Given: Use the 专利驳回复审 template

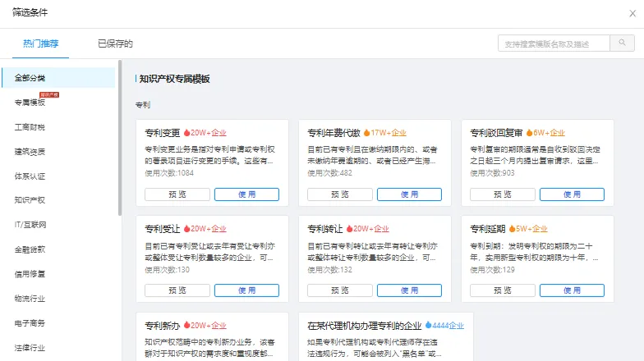Looking at the screenshot, I should click(x=572, y=194).
